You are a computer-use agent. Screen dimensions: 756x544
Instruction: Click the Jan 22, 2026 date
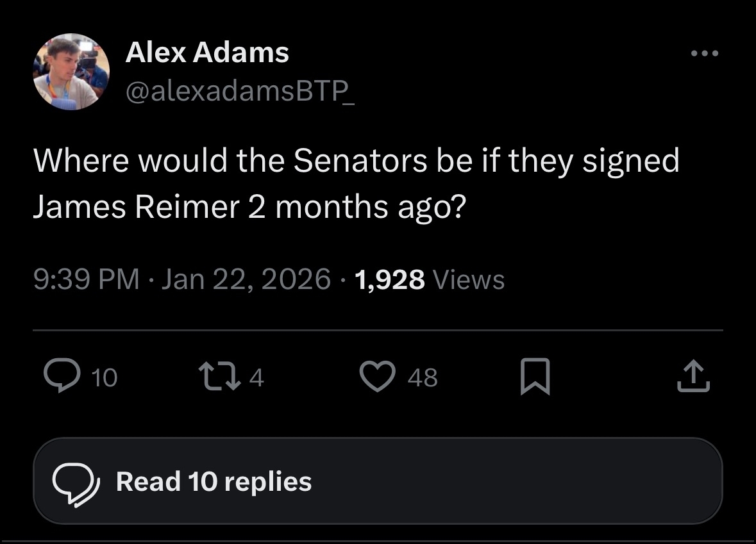pyautogui.click(x=246, y=280)
